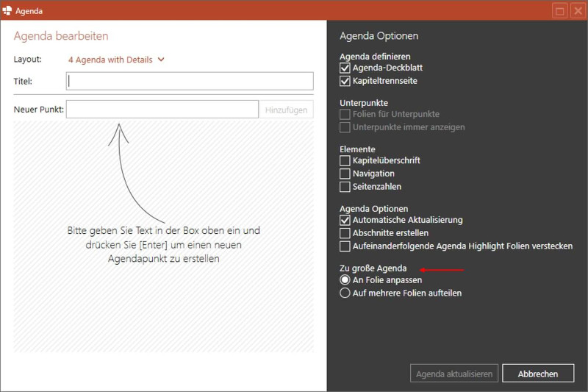Enable the Kapitelüberschrift element
The height and width of the screenshot is (392, 588).
pos(345,160)
